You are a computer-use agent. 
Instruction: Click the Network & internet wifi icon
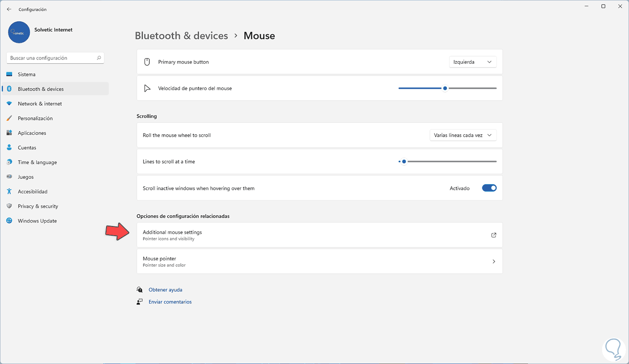point(9,104)
